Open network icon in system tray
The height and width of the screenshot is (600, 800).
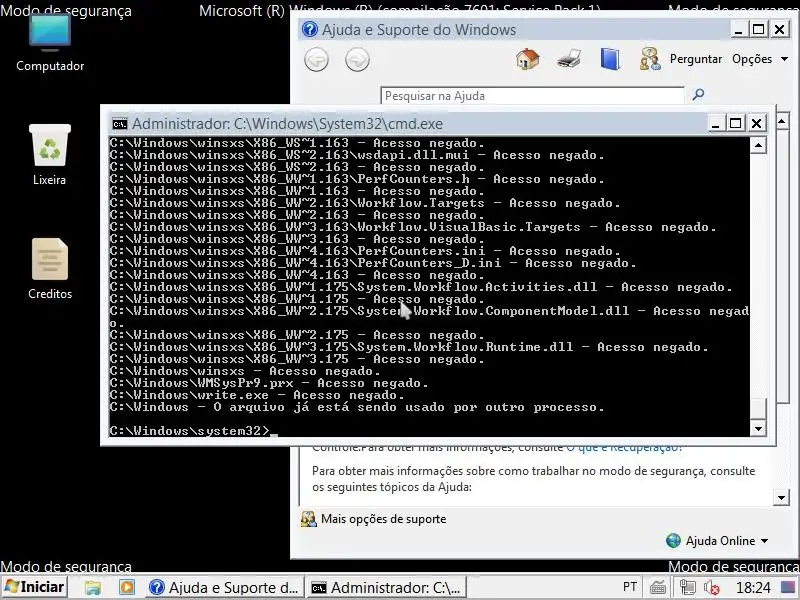point(687,588)
